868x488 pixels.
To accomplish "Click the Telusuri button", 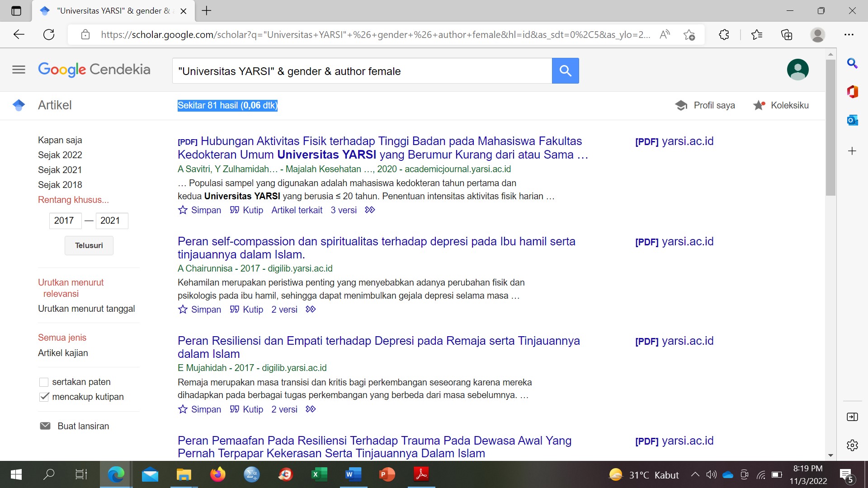I will click(x=89, y=245).
